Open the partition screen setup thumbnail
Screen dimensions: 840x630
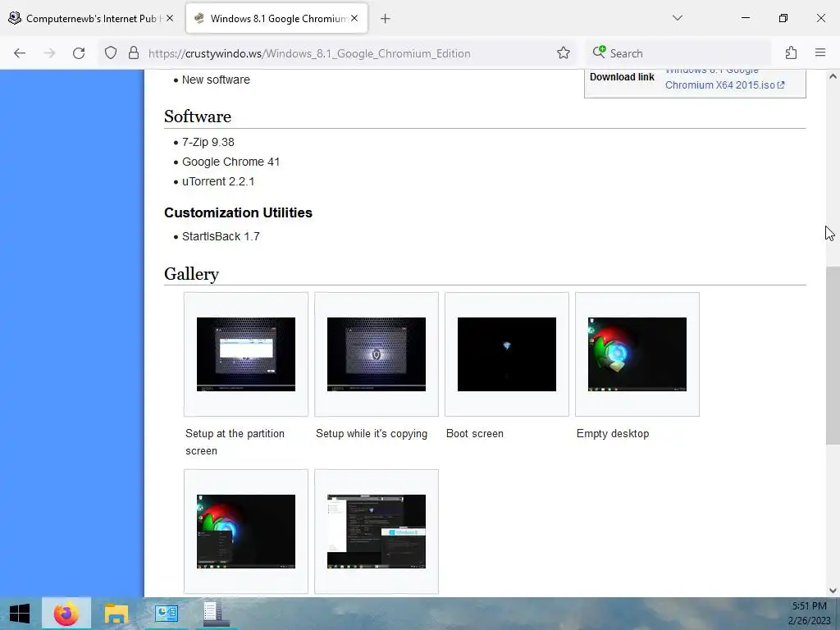246,354
